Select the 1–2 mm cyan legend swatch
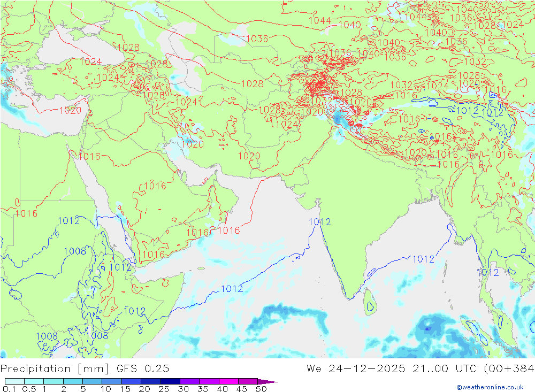This screenshot has height=392, width=535. tap(53, 381)
